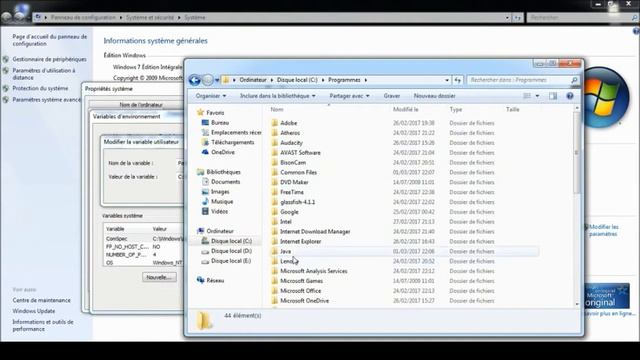
Task: Select the FreeTime folder icon
Action: pos(275,192)
